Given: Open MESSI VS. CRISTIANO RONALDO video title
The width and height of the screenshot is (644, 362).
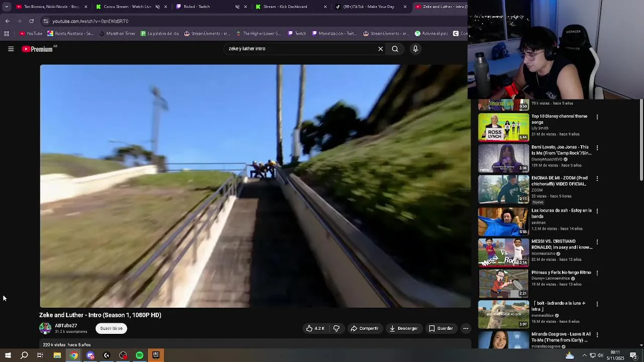Looking at the screenshot, I should (562, 244).
